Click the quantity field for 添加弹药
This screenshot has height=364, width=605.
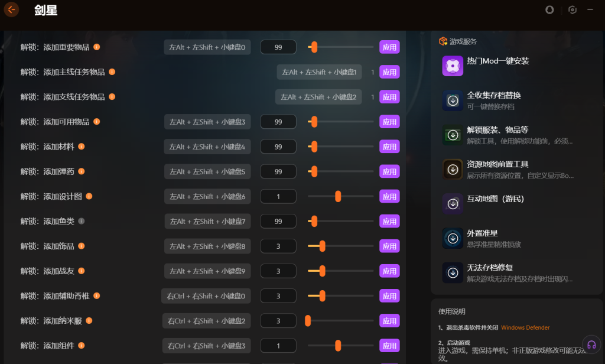coord(278,171)
